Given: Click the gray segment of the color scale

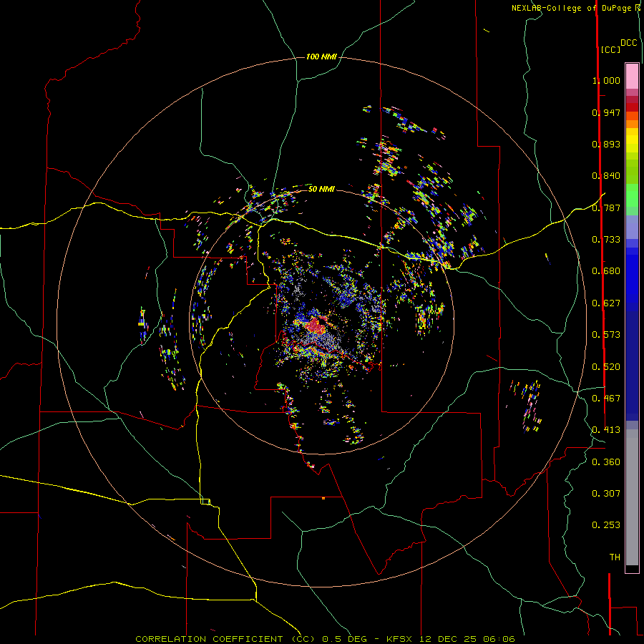Looking at the screenshot, I should pyautogui.click(x=632, y=497).
